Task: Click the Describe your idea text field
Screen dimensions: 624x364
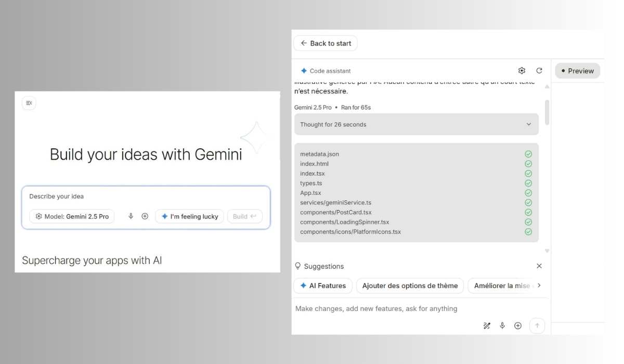Action: tap(146, 197)
